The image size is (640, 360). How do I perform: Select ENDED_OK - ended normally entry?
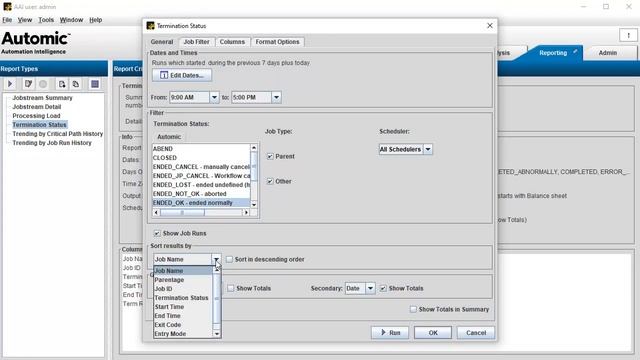tap(201, 202)
